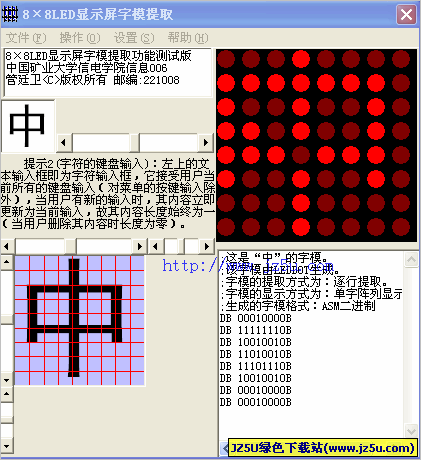Click the top-left cell of pixel grid
The width and height of the screenshot is (421, 460).
click(x=22, y=264)
